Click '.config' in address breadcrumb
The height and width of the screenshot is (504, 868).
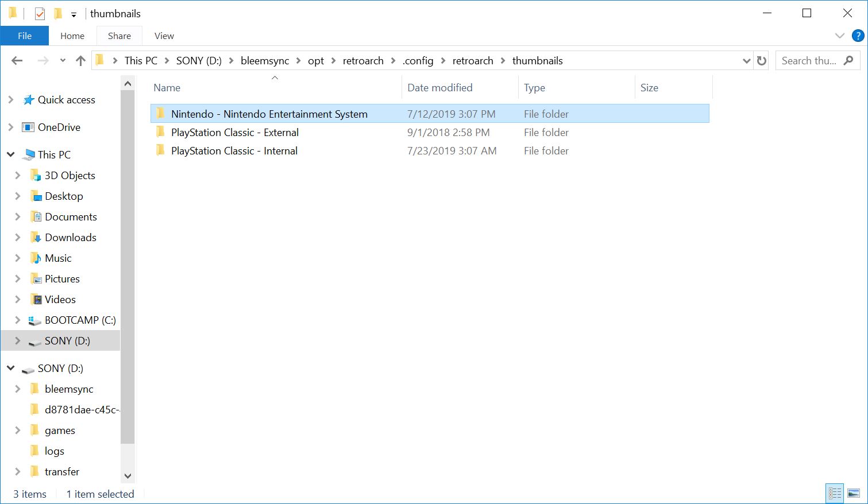[418, 61]
